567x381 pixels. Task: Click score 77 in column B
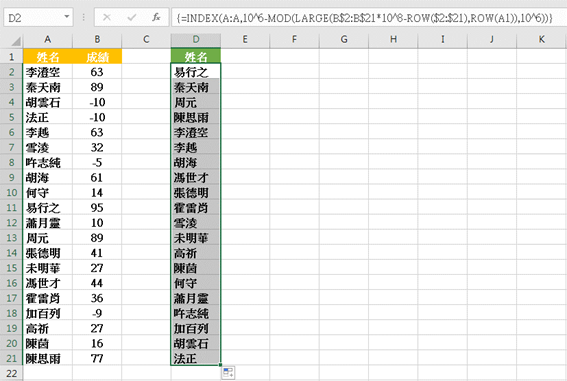tap(97, 358)
